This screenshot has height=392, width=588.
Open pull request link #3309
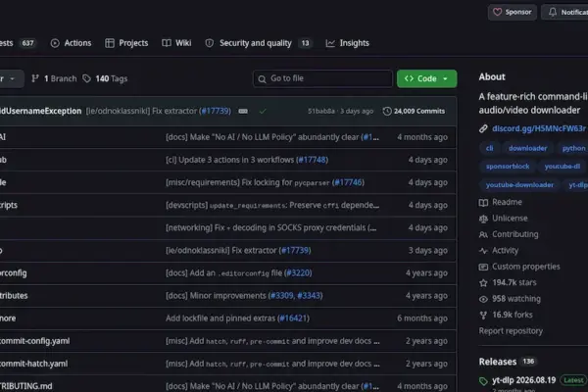282,296
